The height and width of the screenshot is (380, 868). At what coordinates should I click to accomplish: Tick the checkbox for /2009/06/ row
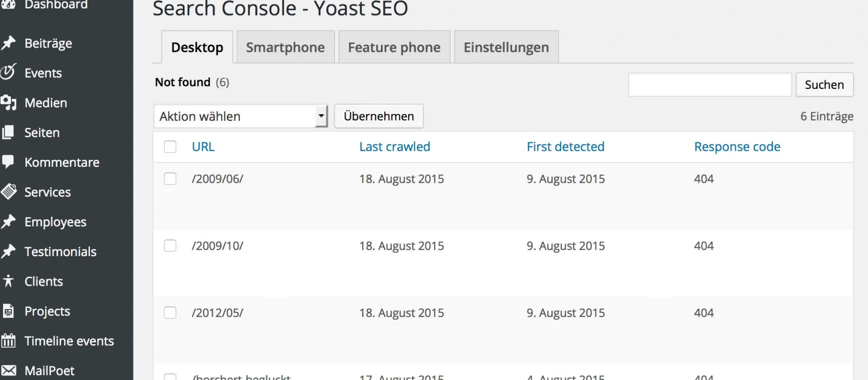tap(170, 179)
